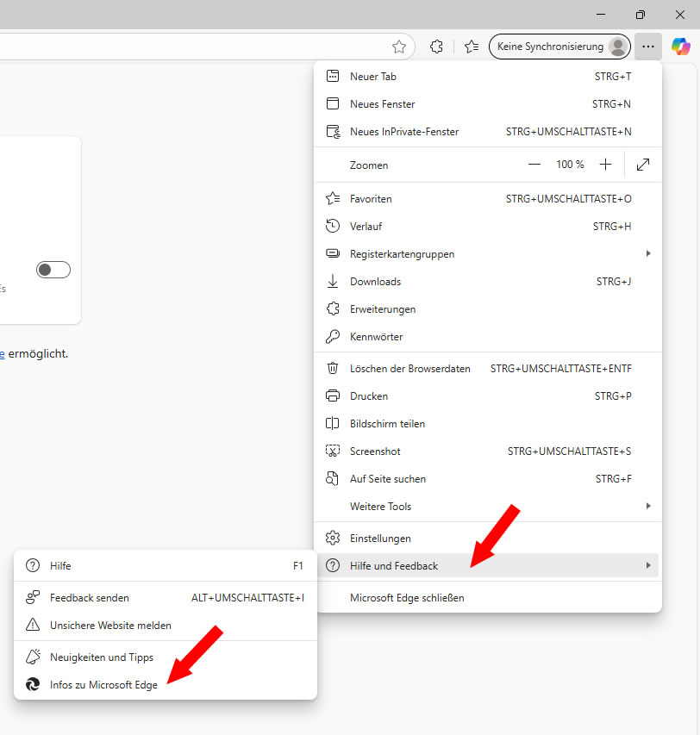Click the Neues Fenster window icon
700x735 pixels.
coord(333,103)
